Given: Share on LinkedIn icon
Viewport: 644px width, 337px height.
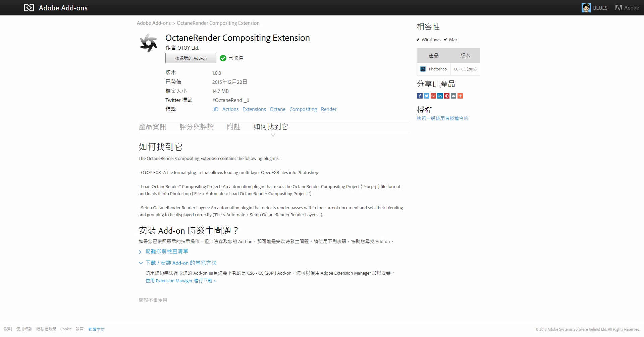Looking at the screenshot, I should (x=440, y=96).
